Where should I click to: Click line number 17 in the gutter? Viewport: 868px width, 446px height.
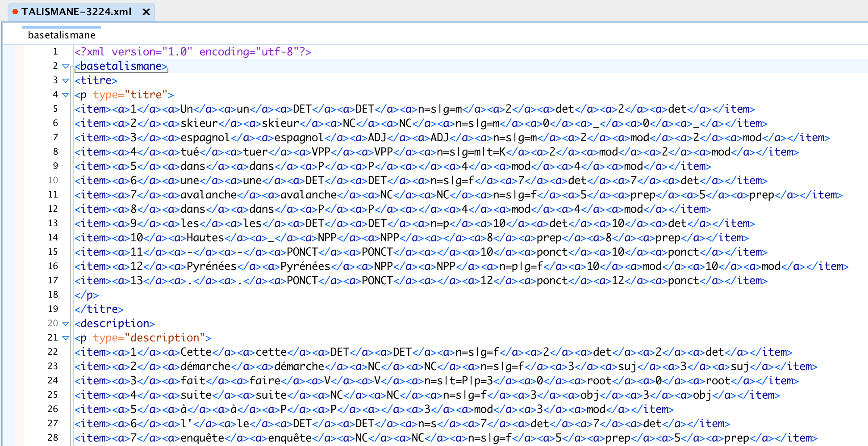53,281
